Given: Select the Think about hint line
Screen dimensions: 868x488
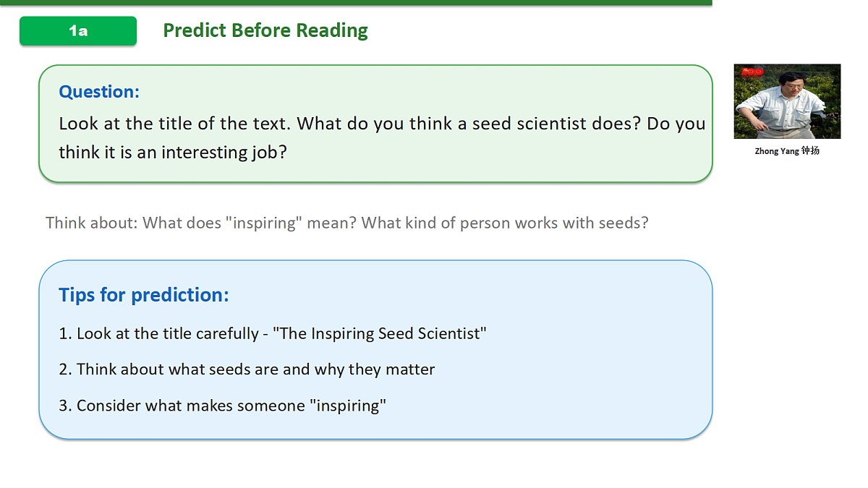Looking at the screenshot, I should pyautogui.click(x=347, y=223).
